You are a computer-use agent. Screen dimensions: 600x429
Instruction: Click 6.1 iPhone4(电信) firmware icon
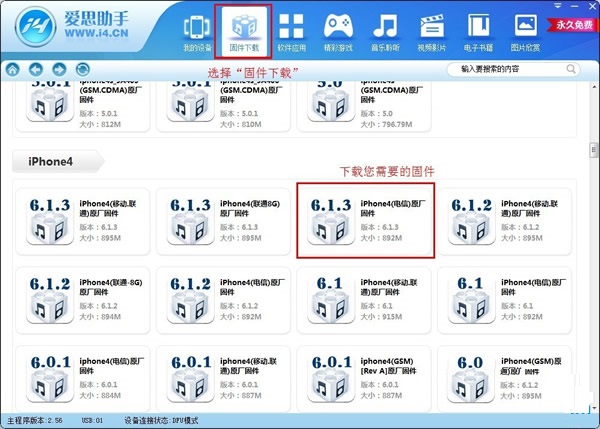(471, 300)
